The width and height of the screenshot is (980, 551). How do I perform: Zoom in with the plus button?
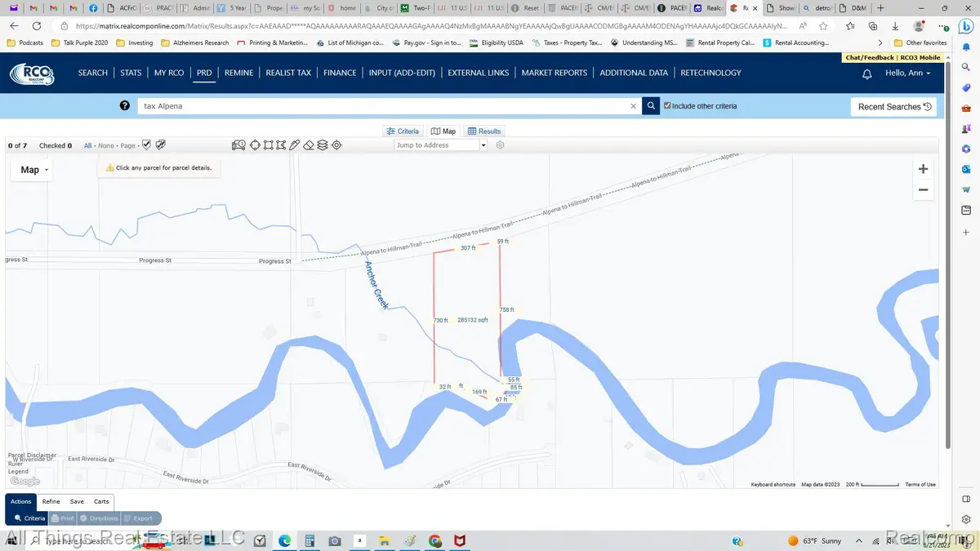point(923,169)
